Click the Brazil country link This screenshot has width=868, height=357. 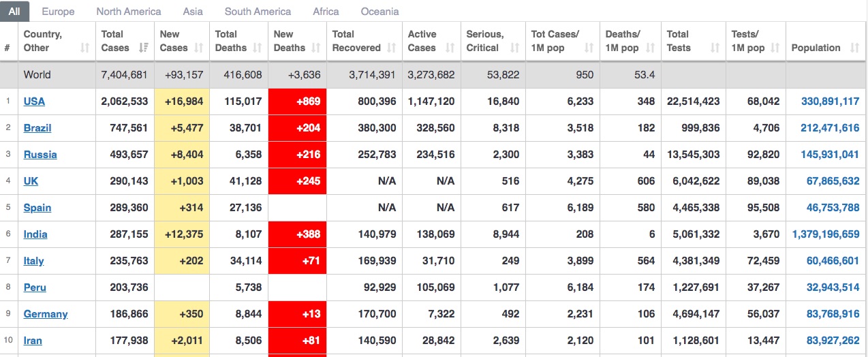pos(37,128)
